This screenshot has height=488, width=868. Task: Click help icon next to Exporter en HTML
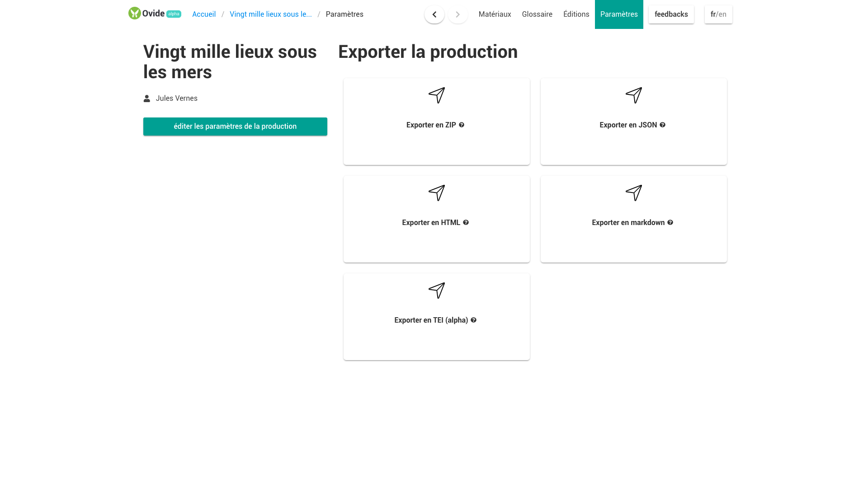tap(466, 222)
